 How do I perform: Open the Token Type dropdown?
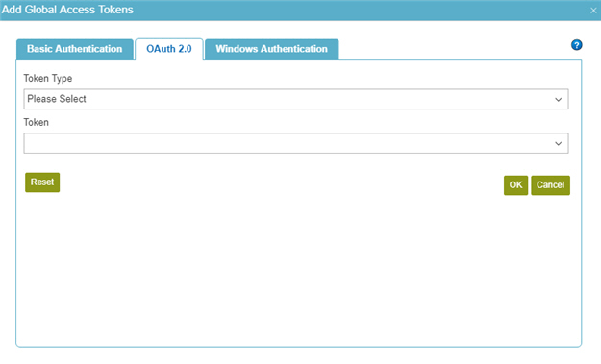(x=296, y=99)
